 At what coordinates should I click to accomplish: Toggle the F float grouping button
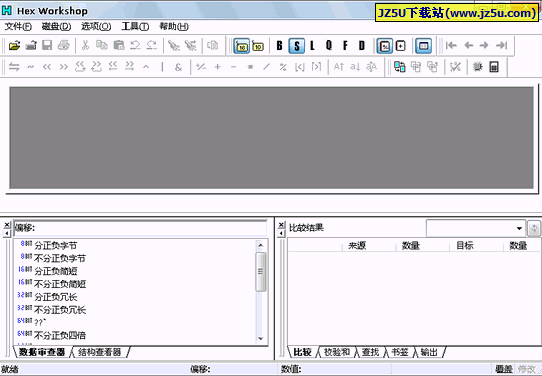(345, 45)
